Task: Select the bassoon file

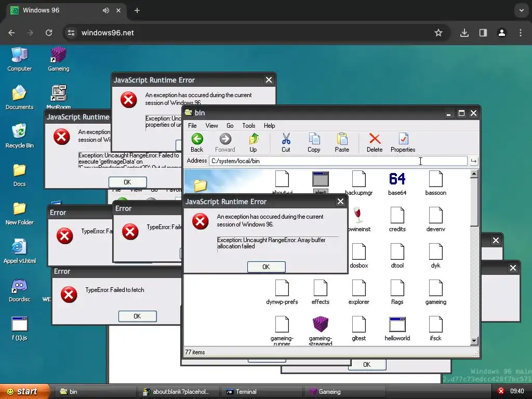Action: 436,183
